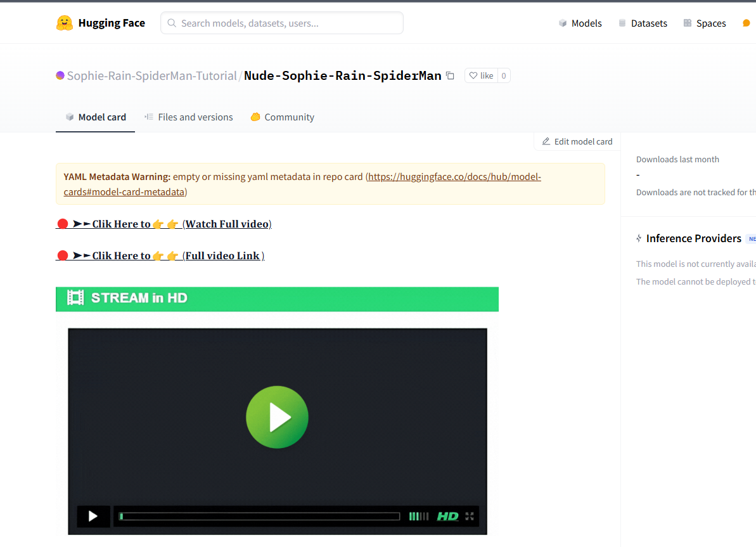Open Hugging Face home text link
The image size is (756, 547).
[x=112, y=23]
